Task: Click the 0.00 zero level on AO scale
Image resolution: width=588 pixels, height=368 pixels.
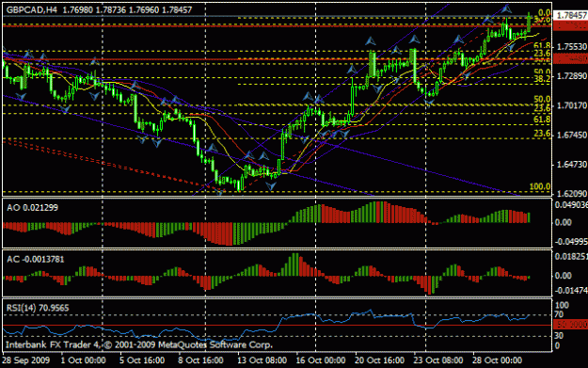Action: [x=564, y=222]
